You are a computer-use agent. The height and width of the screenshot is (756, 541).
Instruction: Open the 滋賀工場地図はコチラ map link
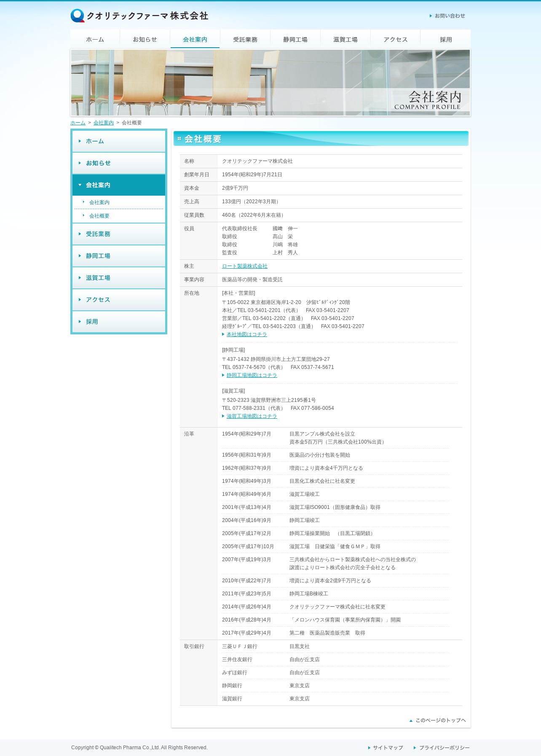click(252, 416)
